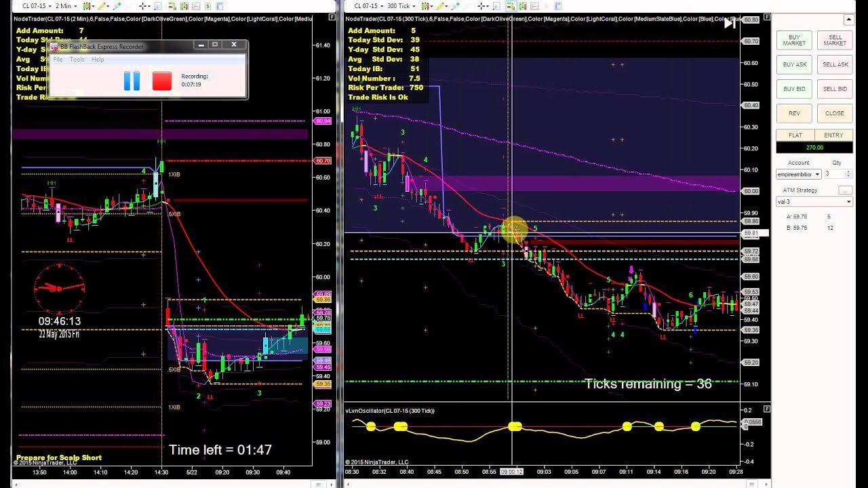This screenshot has width=868, height=488.
Task: Toggle the Chart Trader icon in right chart toolbar
Action: 509,6
